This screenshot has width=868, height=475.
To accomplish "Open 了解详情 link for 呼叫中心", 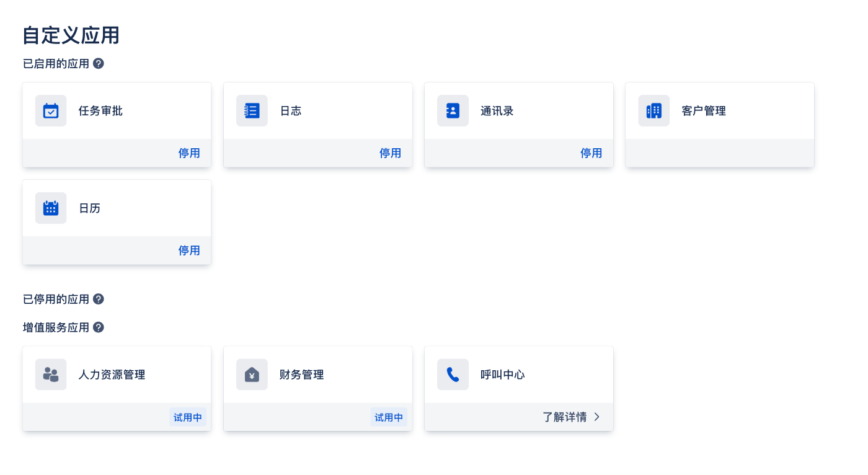I will coord(565,417).
